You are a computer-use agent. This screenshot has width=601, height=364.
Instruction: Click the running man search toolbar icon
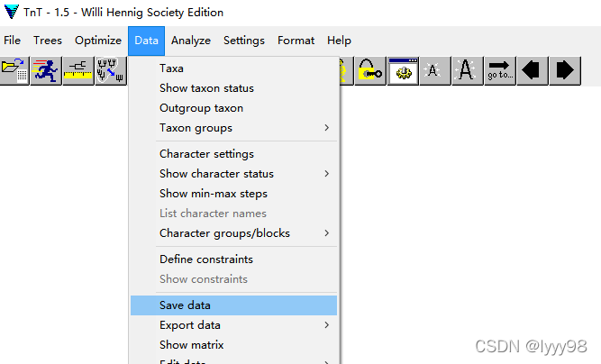46,70
